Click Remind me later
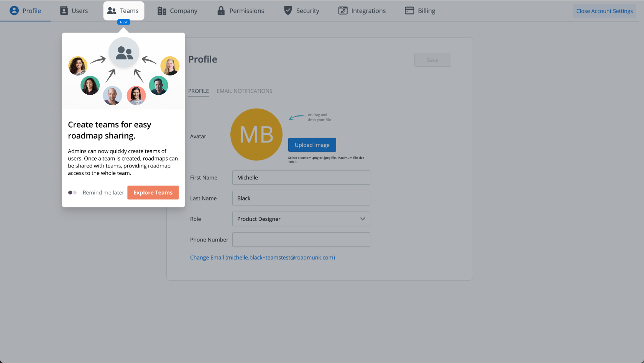Viewport: 644px width, 363px height. click(103, 193)
